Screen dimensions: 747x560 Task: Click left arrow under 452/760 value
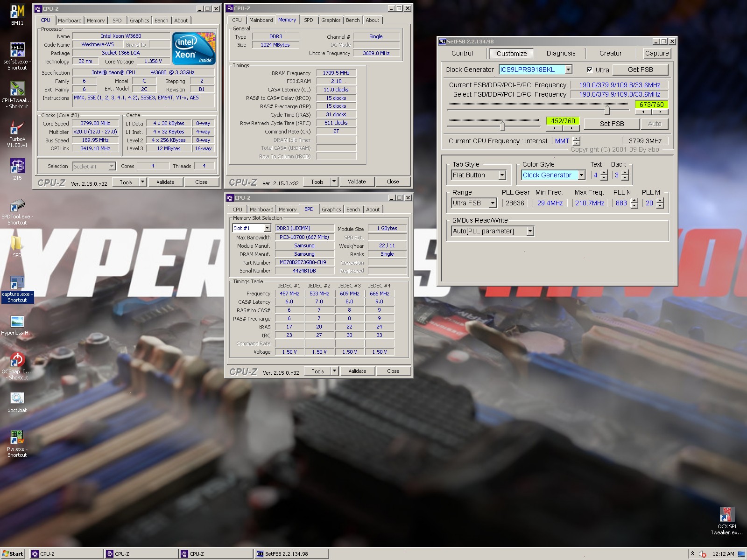click(x=554, y=128)
